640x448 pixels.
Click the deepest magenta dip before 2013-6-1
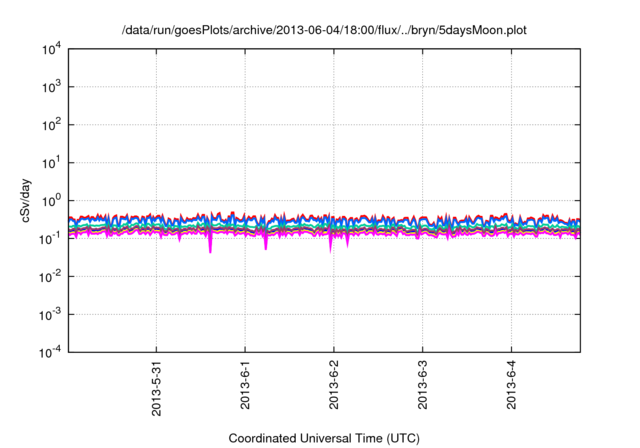210,244
